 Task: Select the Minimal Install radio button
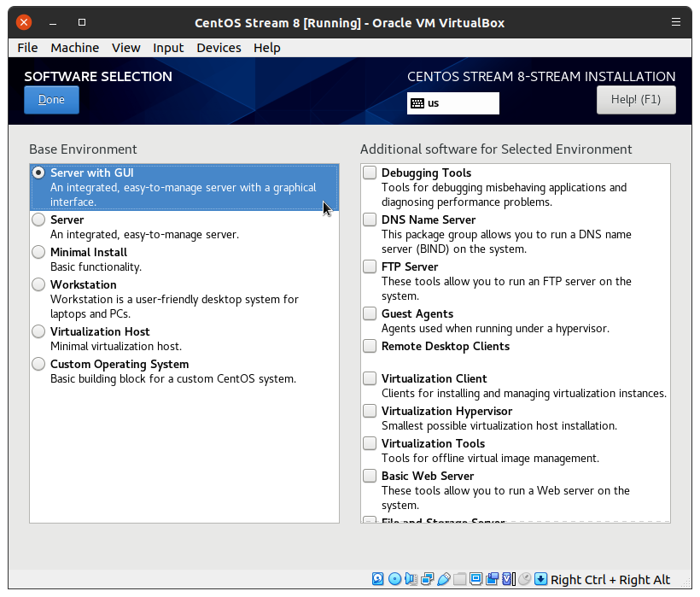(38, 252)
